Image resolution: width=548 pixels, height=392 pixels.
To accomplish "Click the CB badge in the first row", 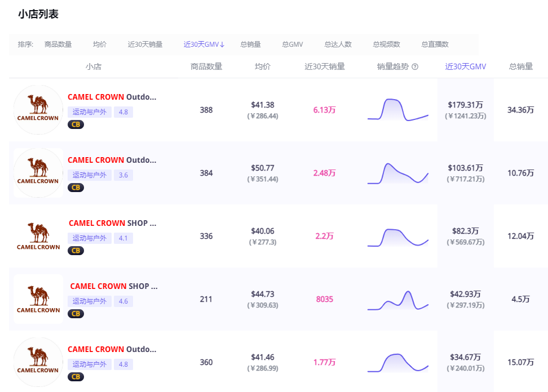I will point(76,124).
